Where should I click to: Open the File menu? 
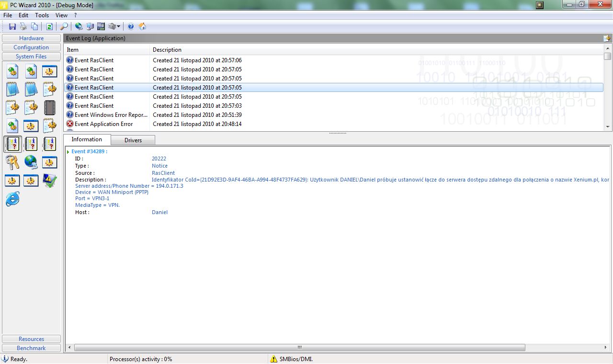(8, 15)
